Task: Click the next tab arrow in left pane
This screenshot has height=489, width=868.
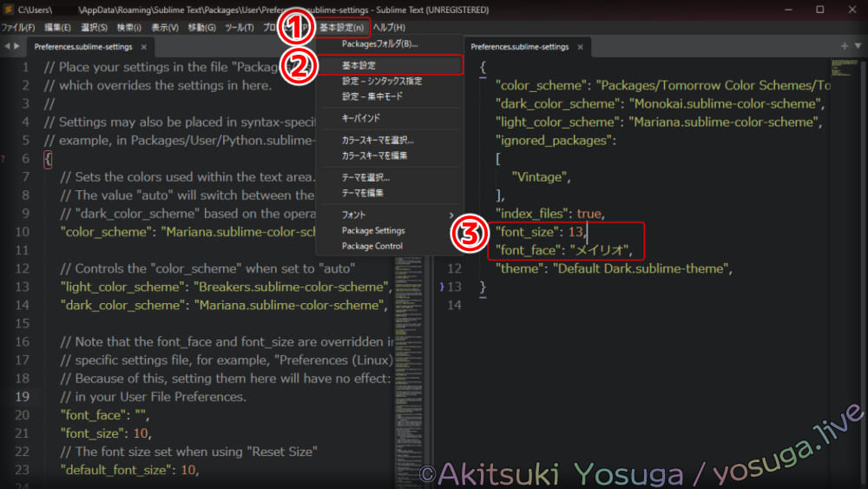Action: tap(16, 47)
